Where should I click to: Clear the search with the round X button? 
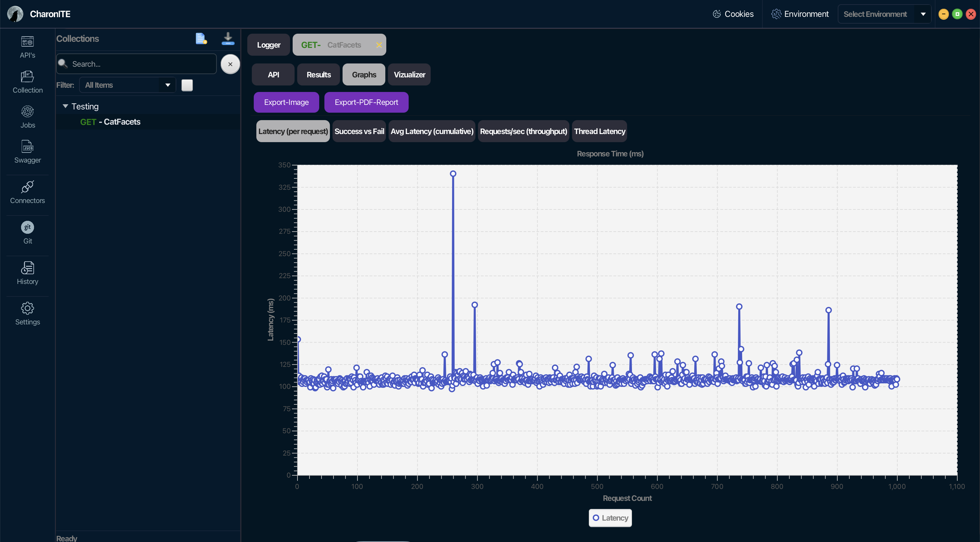point(230,64)
